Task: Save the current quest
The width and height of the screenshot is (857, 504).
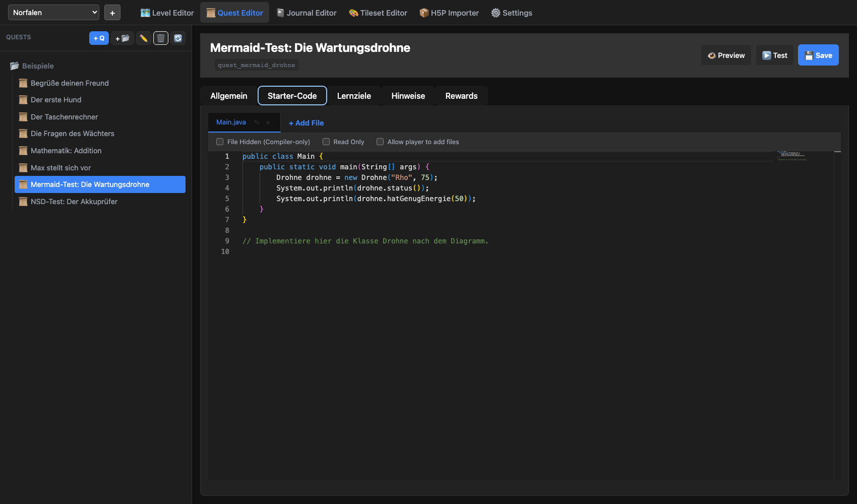Action: [x=818, y=55]
